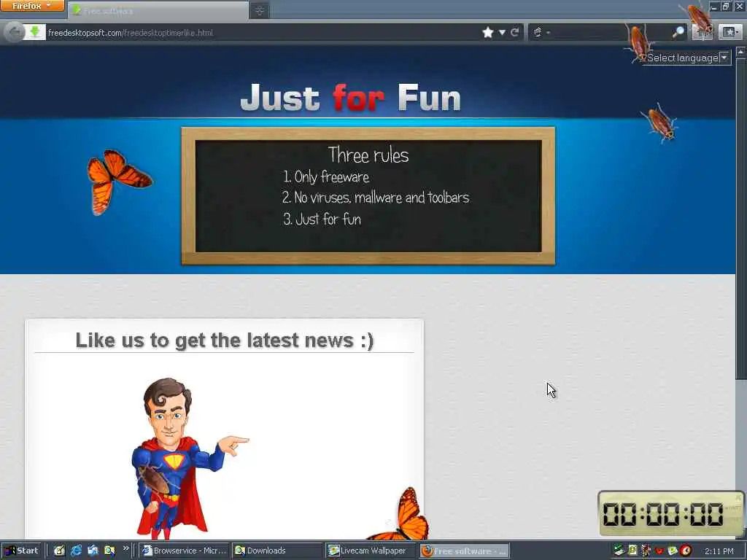Click the Three rules blackboard image

[x=368, y=195]
